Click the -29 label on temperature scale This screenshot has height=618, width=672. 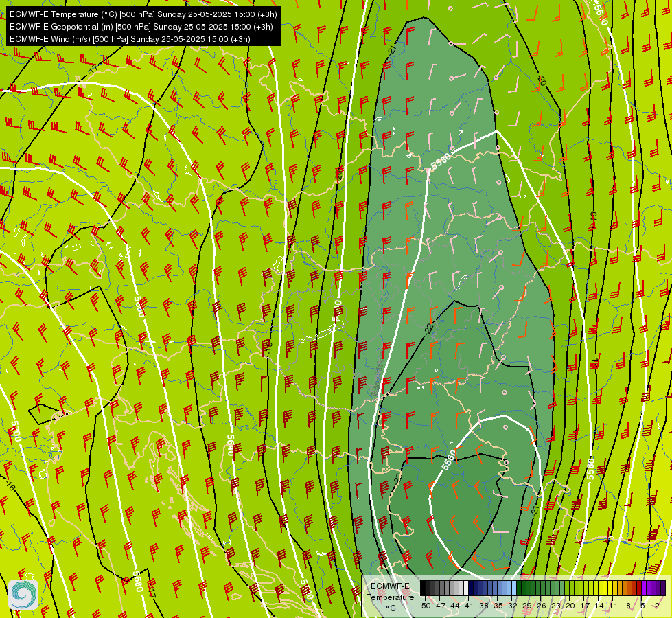525,606
